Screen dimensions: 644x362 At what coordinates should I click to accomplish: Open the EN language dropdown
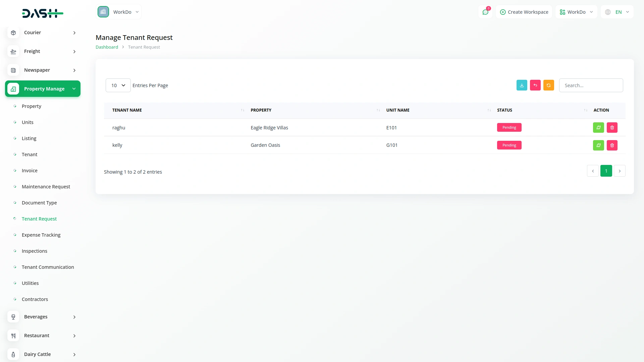[617, 12]
